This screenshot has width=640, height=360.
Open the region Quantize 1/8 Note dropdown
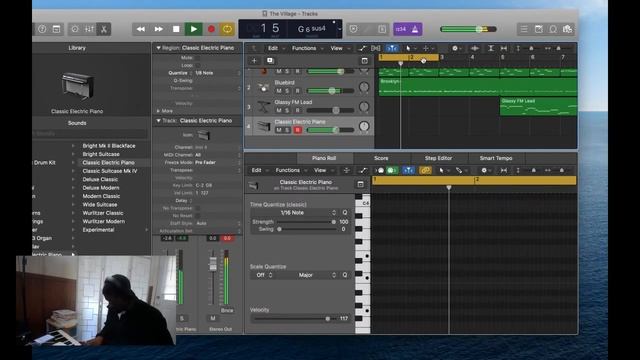point(218,73)
